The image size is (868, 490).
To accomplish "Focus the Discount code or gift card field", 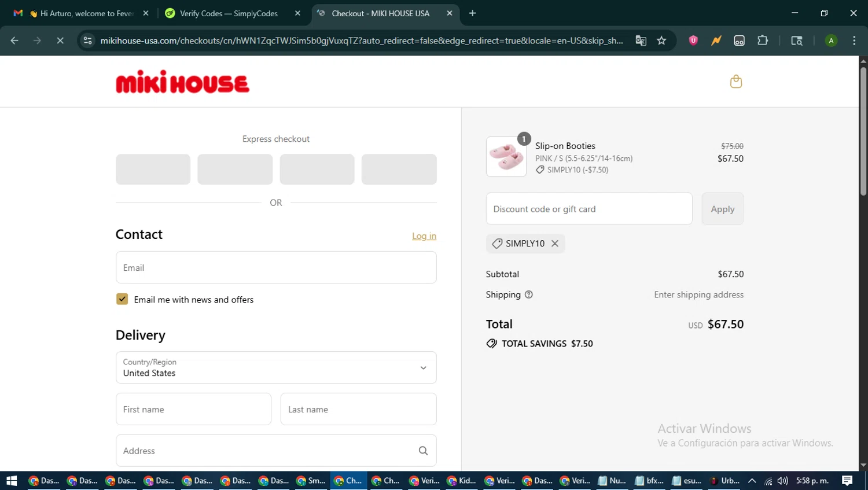I will coord(589,209).
